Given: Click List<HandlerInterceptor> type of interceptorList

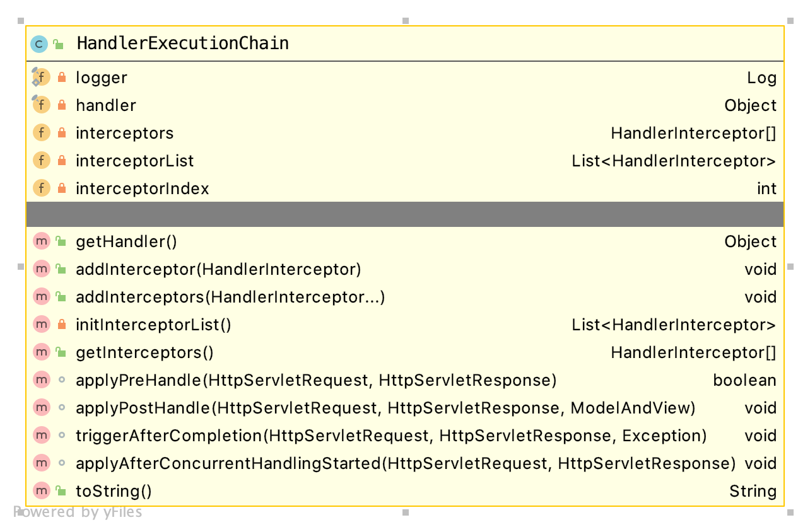Looking at the screenshot, I should 674,161.
